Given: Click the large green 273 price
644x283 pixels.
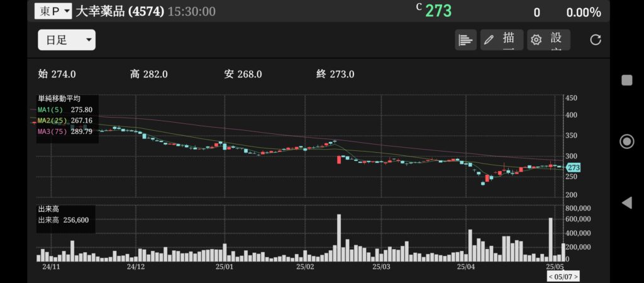Looking at the screenshot, I should coord(438,11).
